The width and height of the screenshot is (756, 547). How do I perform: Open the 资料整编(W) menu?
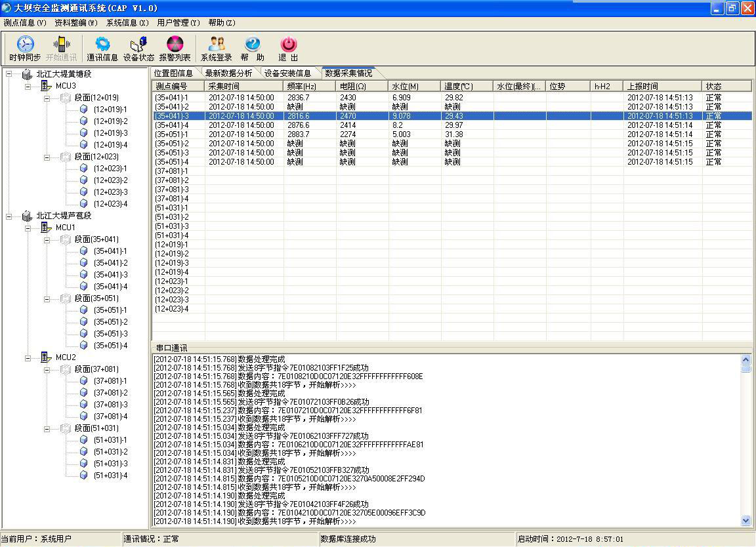(75, 23)
